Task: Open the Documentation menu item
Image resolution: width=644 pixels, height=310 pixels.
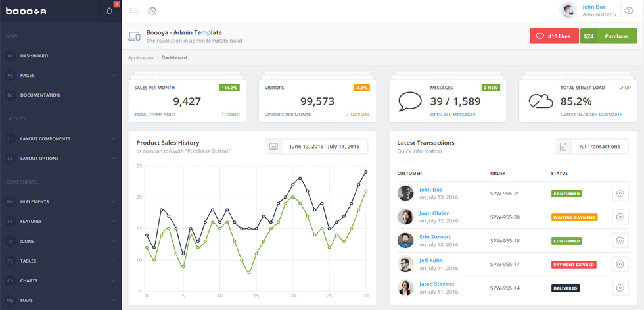Action: coord(60,95)
